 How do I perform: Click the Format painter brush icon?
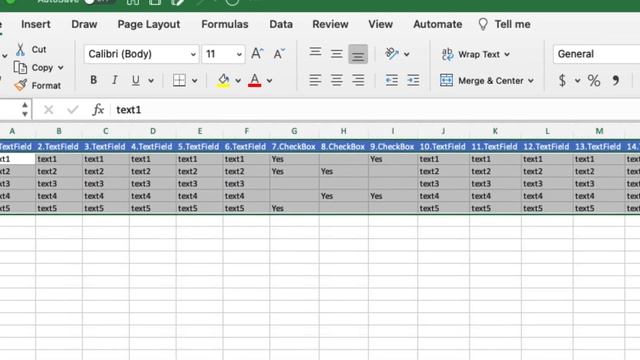20,85
